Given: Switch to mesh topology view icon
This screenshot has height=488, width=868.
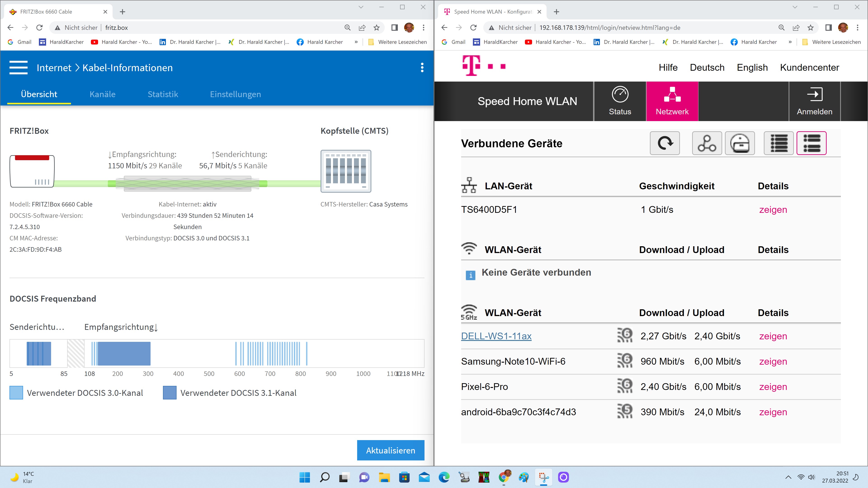Looking at the screenshot, I should (x=707, y=143).
